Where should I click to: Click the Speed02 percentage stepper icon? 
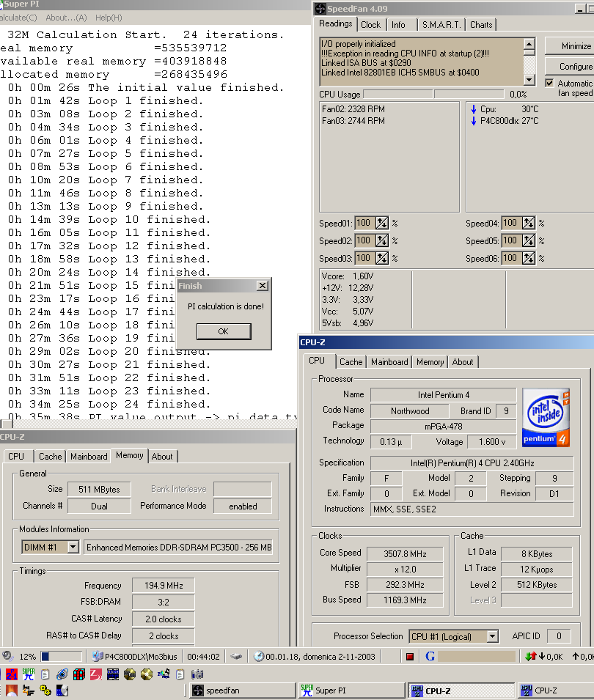382,240
